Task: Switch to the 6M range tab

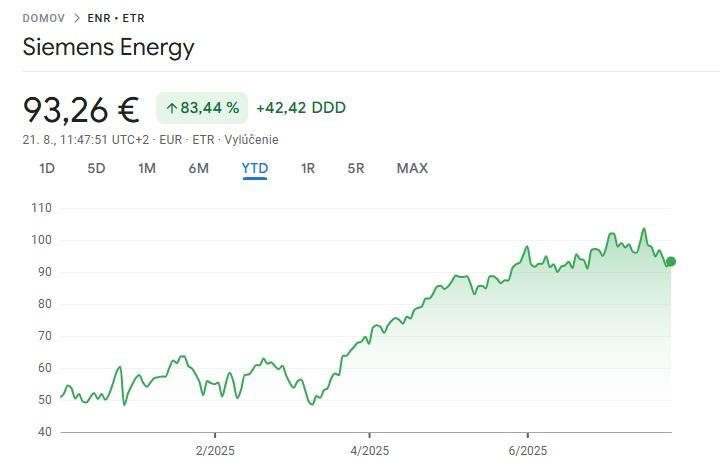Action: 198,168
